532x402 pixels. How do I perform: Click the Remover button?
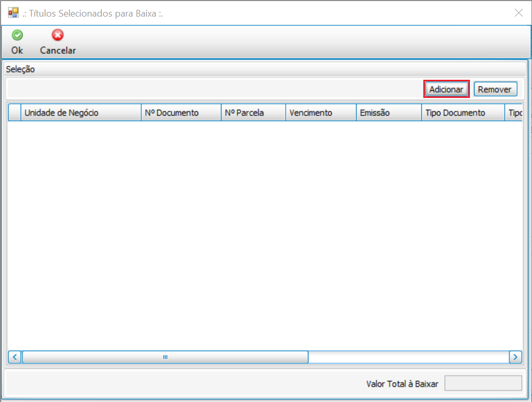click(x=495, y=89)
